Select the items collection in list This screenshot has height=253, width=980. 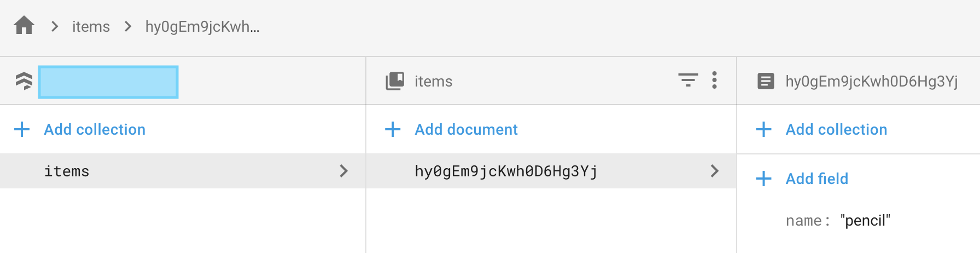67,171
